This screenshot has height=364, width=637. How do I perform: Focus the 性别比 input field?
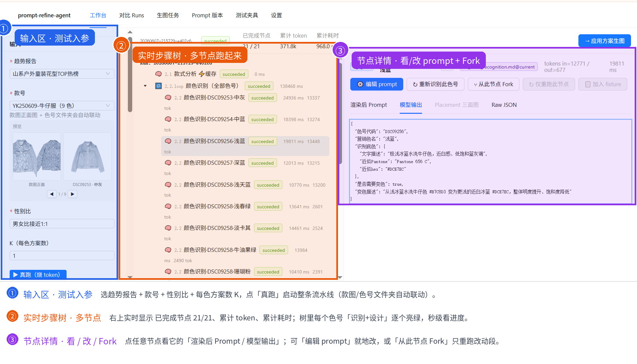62,224
